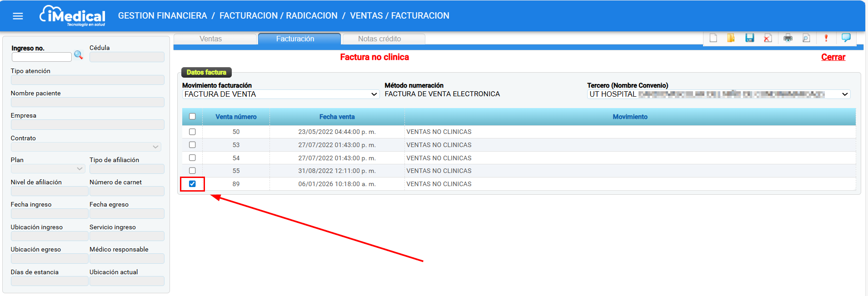Click the Cerrar link
Screen dimensions: 868x296
pyautogui.click(x=833, y=57)
